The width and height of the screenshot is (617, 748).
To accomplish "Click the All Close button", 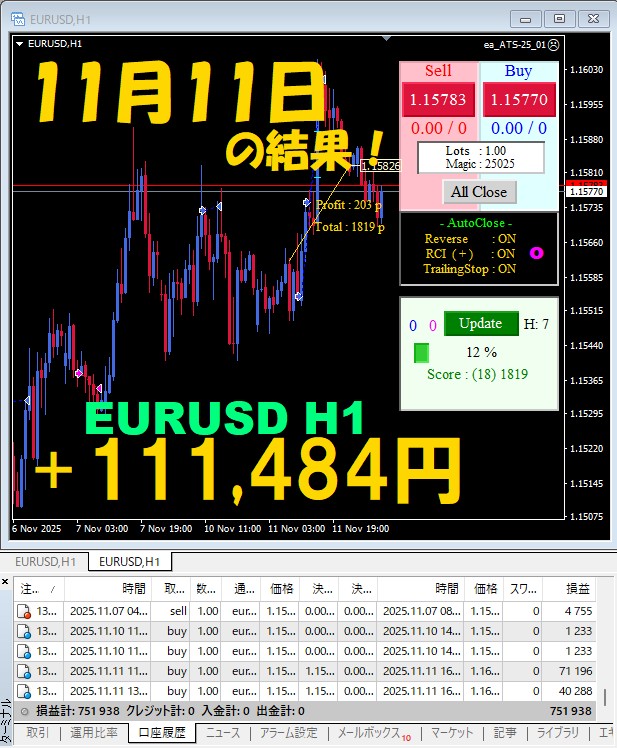I will click(x=479, y=192).
